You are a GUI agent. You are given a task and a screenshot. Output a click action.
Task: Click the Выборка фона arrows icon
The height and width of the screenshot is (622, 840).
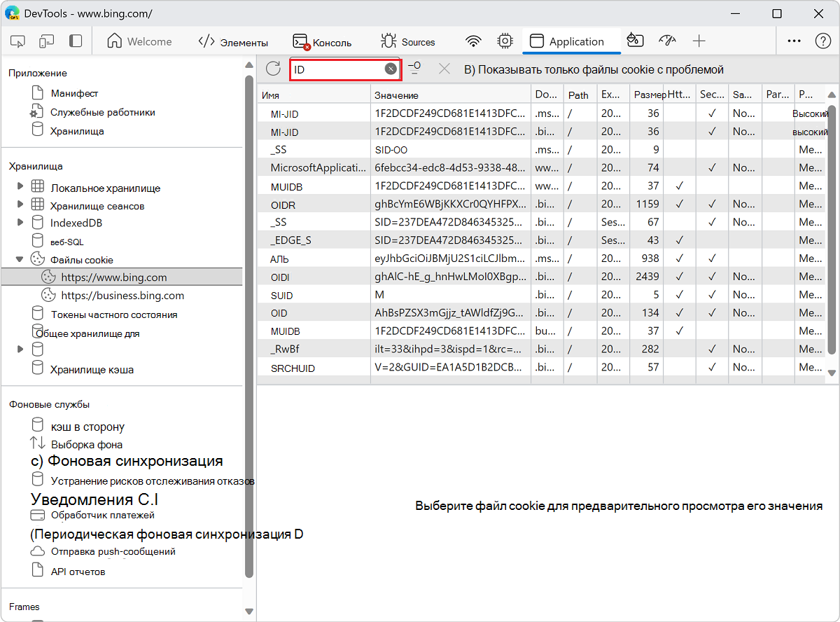(x=37, y=443)
